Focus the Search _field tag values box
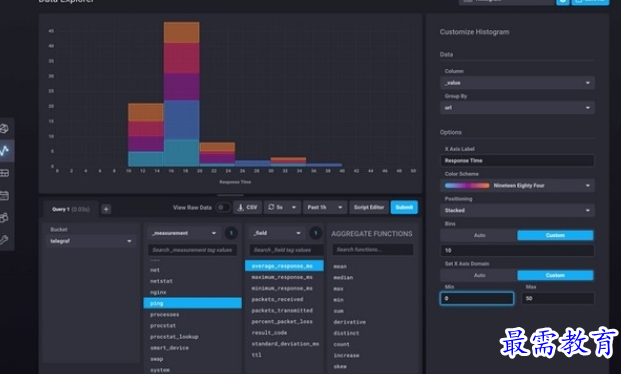This screenshot has width=624, height=374. [286, 250]
